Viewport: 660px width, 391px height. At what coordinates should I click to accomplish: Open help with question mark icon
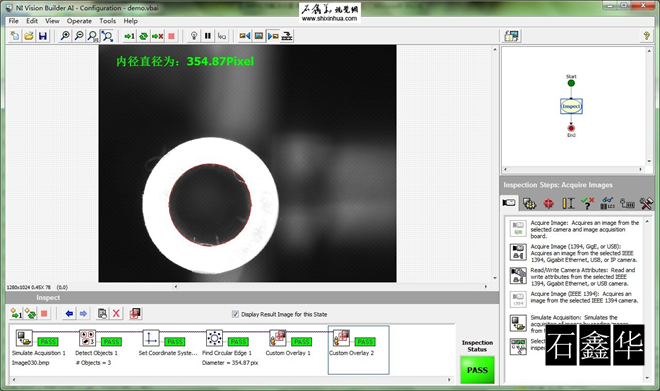coord(646,36)
